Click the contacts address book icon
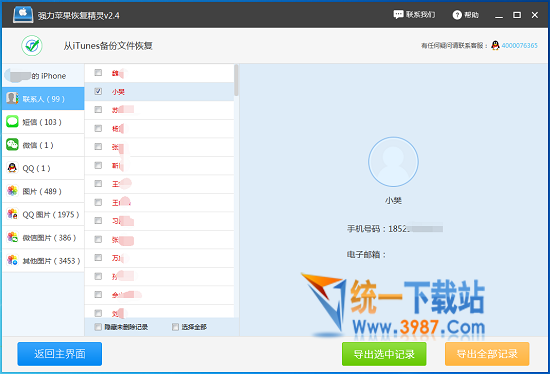Image resolution: width=550 pixels, height=374 pixels. point(12,99)
